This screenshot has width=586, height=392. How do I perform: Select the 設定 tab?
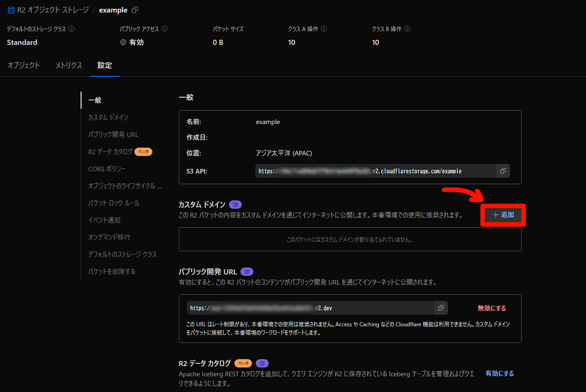tap(105, 65)
